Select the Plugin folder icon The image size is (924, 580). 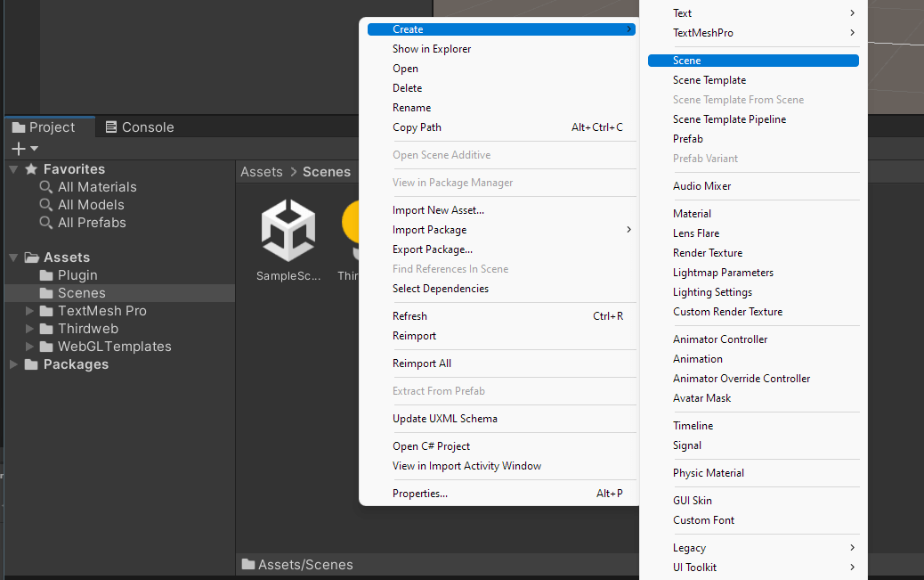pyautogui.click(x=46, y=275)
